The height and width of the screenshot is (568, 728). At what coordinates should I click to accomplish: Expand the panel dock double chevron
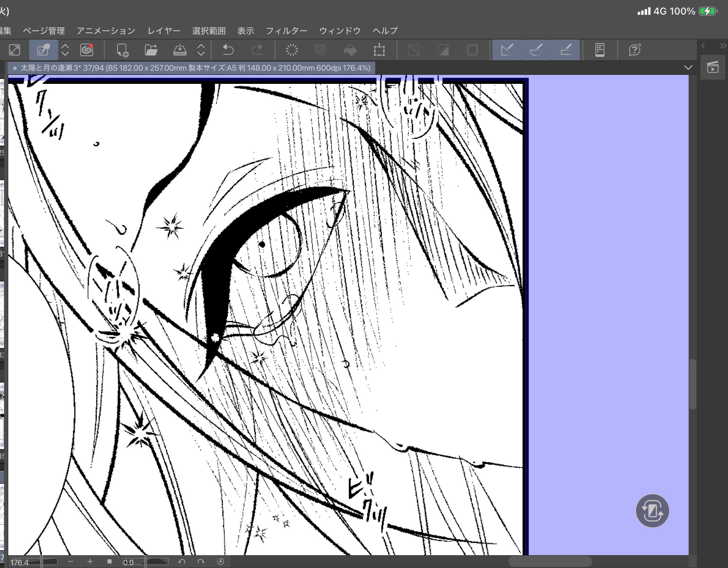[723, 46]
